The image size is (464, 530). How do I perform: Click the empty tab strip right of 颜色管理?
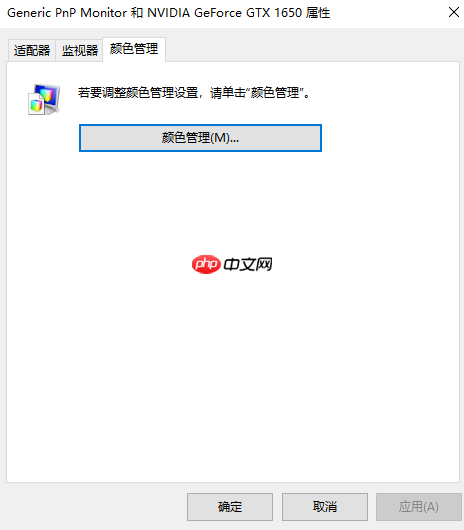pyautogui.click(x=313, y=50)
